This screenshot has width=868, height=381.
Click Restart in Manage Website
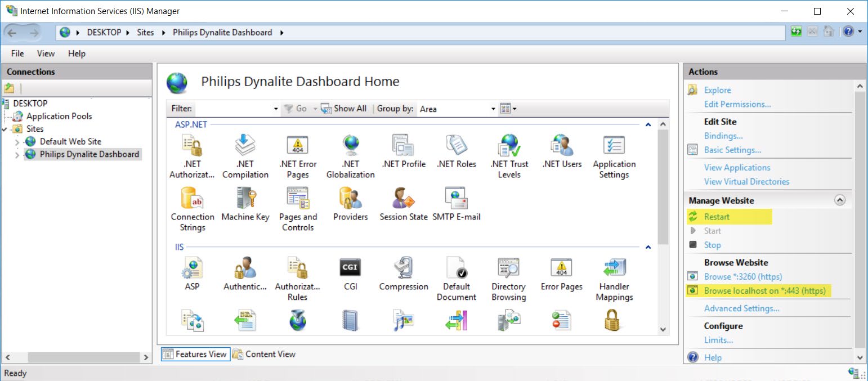pos(717,217)
